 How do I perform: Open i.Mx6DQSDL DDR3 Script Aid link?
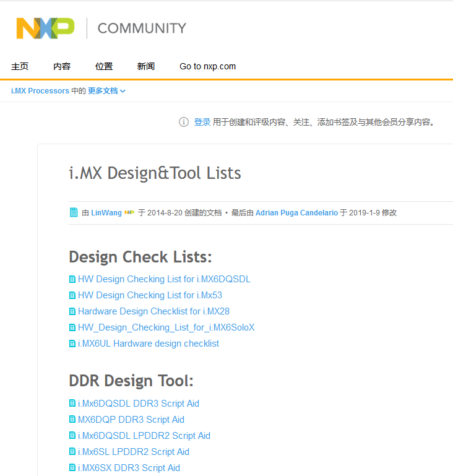tap(139, 403)
